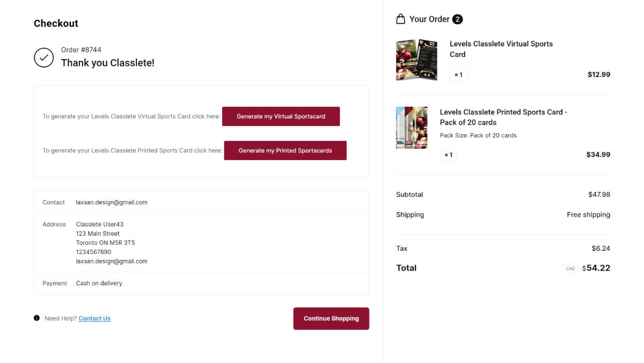This screenshot has width=644, height=363.
Task: Click the Your Order heading
Action: pos(429,19)
